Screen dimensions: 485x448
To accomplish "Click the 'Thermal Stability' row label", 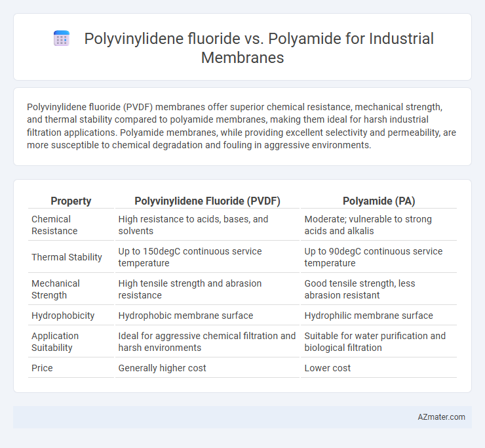I will 71,257.
